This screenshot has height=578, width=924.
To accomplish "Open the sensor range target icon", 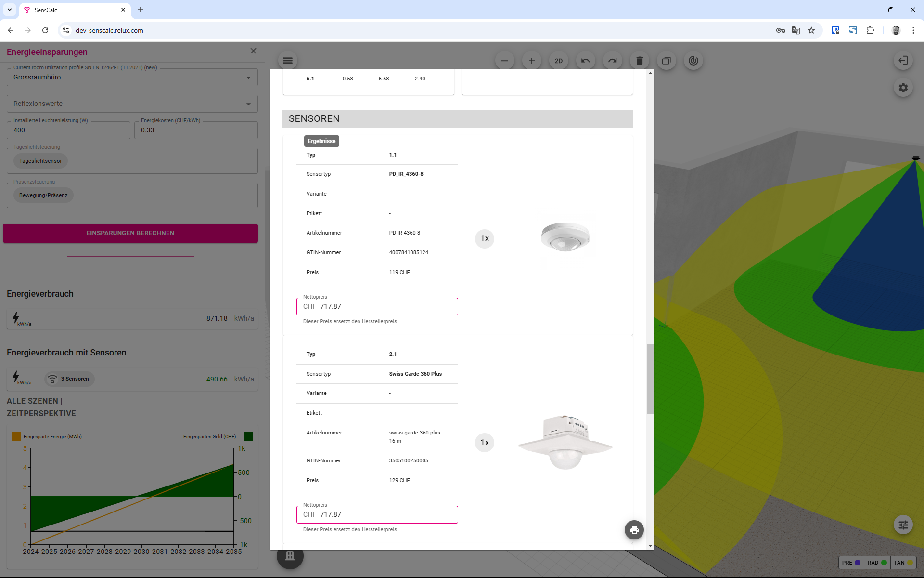I will pyautogui.click(x=693, y=60).
